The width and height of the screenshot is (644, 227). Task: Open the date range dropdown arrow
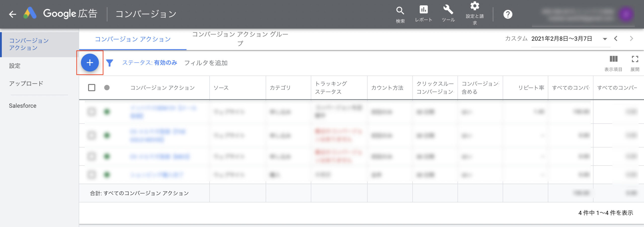click(x=605, y=39)
